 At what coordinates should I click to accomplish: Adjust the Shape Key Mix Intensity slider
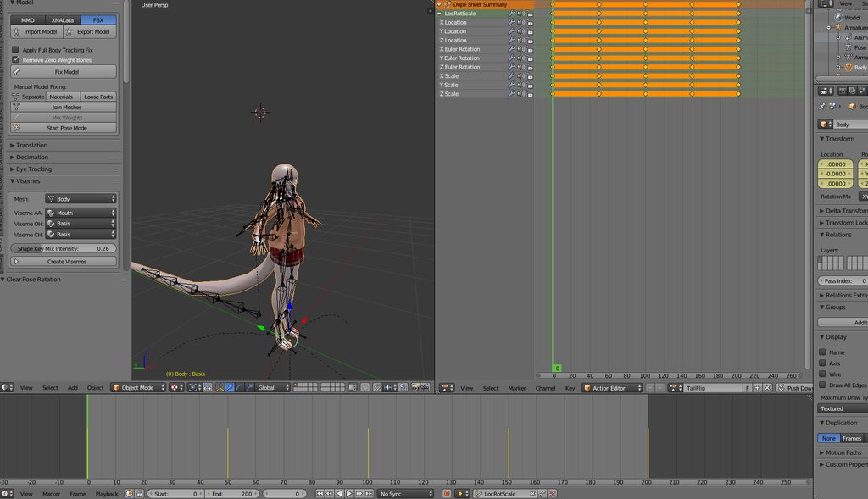click(63, 249)
